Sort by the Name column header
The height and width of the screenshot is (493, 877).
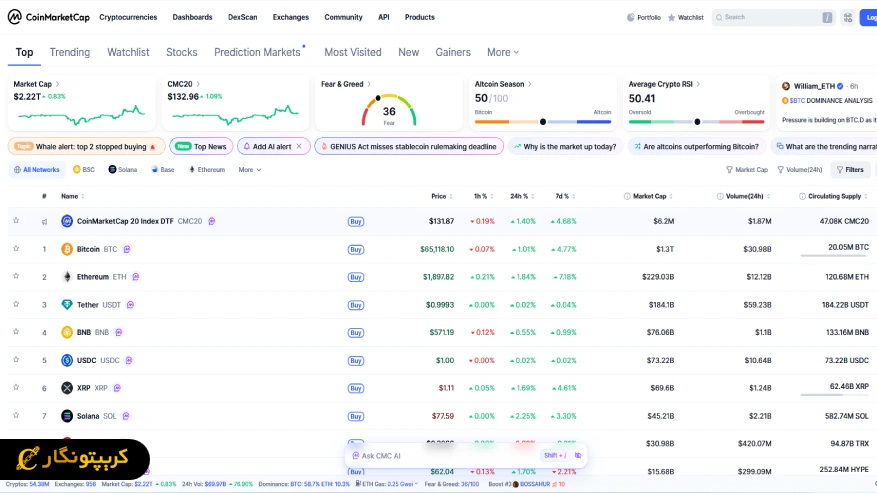pyautogui.click(x=72, y=196)
